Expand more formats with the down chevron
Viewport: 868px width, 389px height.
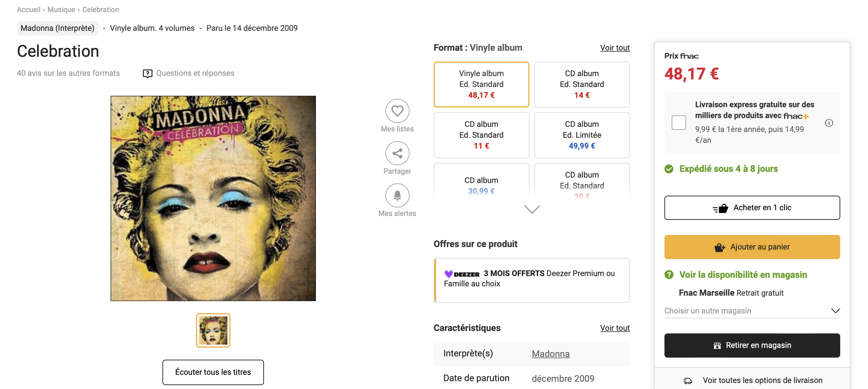tap(532, 209)
